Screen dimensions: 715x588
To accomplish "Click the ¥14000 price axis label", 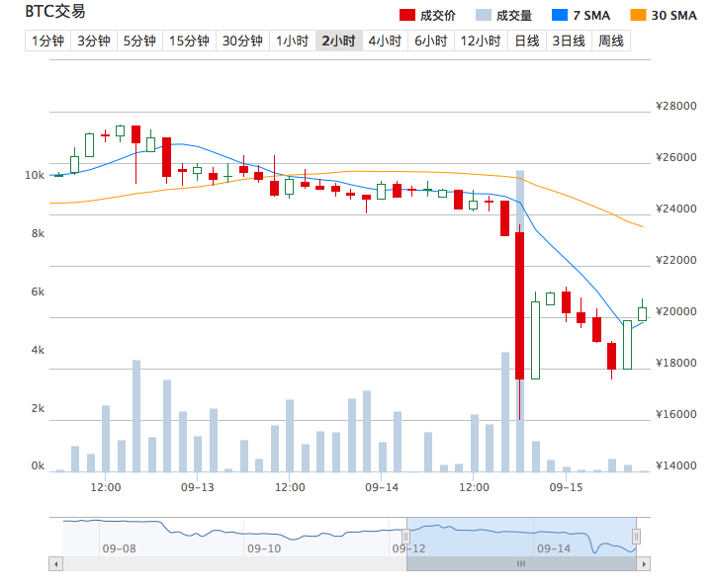I will (x=676, y=465).
